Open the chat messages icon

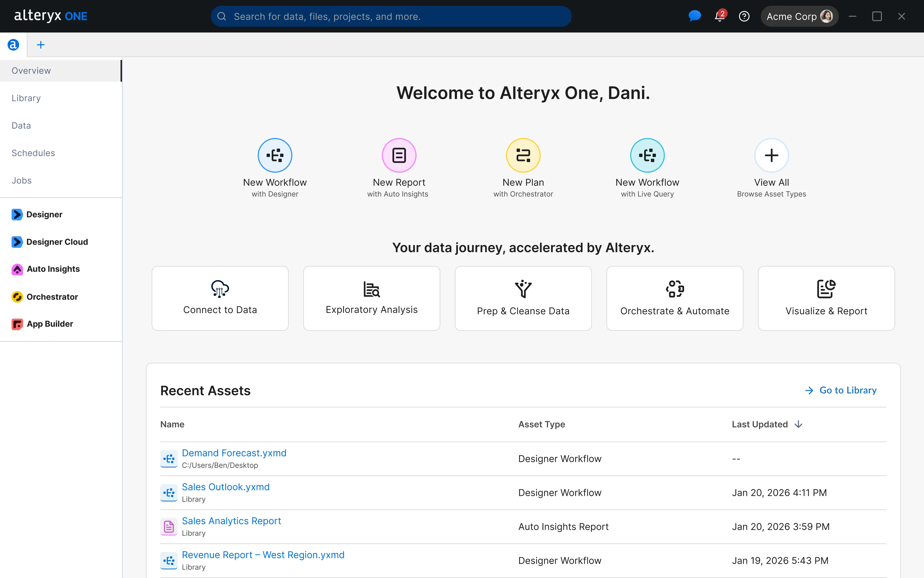click(x=694, y=16)
